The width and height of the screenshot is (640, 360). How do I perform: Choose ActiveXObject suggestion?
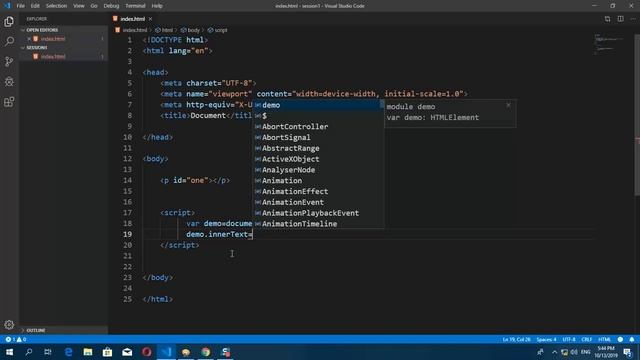[x=318, y=159]
